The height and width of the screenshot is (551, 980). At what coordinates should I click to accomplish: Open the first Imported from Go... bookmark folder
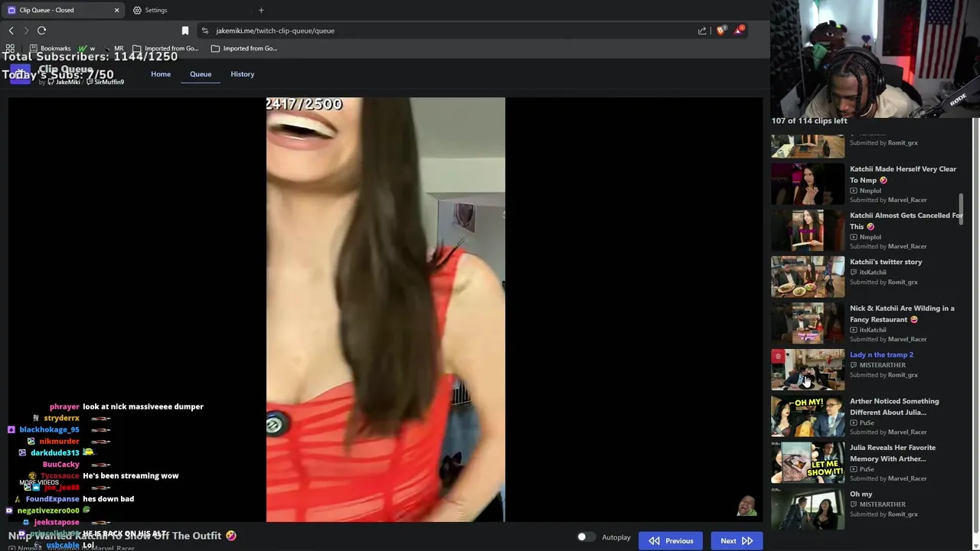(165, 48)
